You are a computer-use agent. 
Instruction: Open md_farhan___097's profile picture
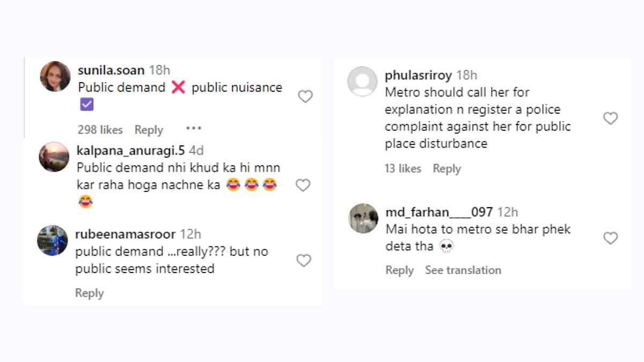tap(363, 218)
